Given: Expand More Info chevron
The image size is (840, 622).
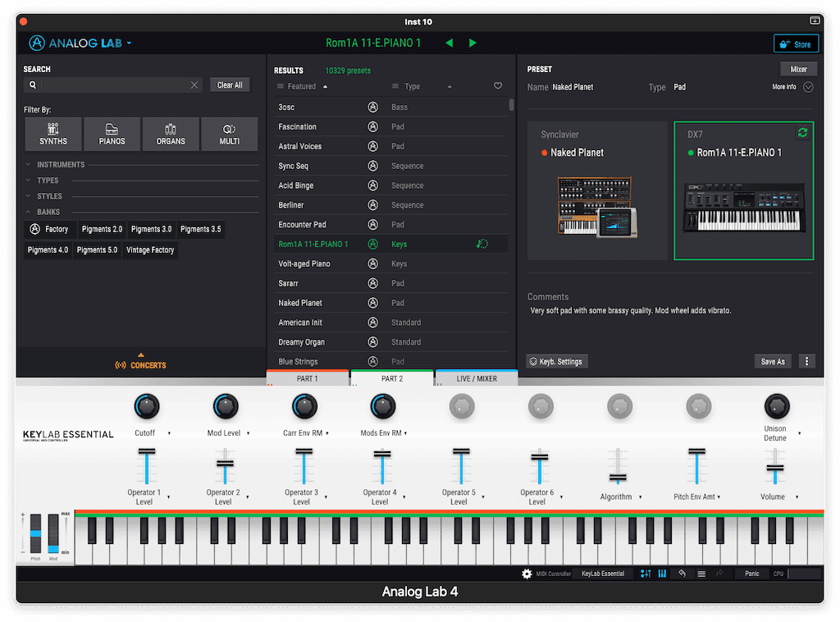Looking at the screenshot, I should (808, 87).
